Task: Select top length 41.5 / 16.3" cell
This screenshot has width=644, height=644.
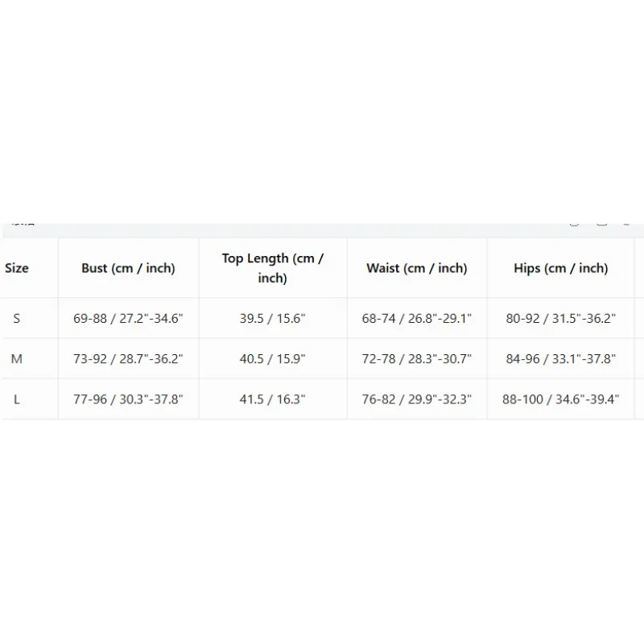Action: tap(273, 399)
